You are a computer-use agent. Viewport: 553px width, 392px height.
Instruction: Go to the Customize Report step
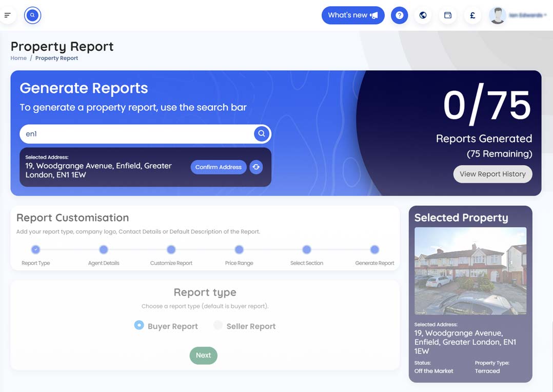click(x=171, y=249)
